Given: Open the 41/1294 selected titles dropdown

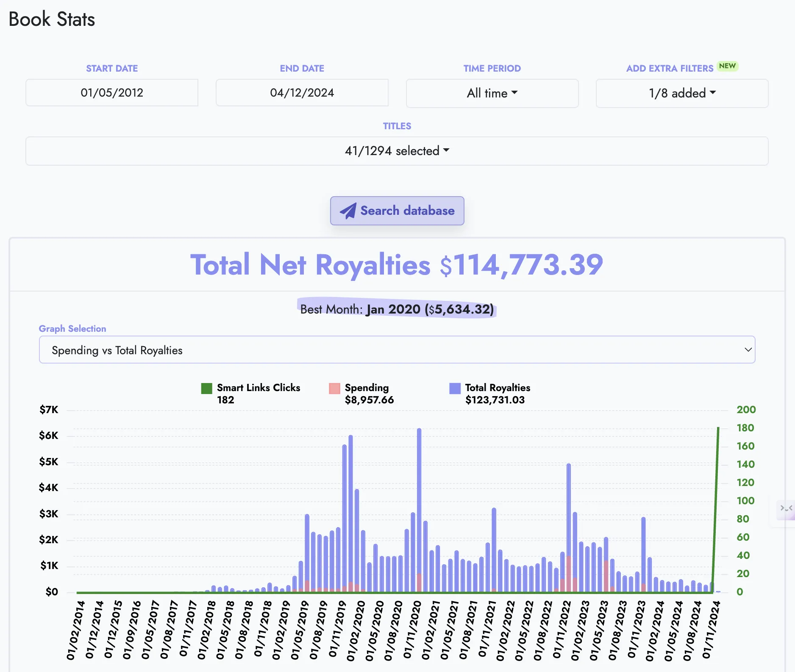Looking at the screenshot, I should tap(397, 151).
